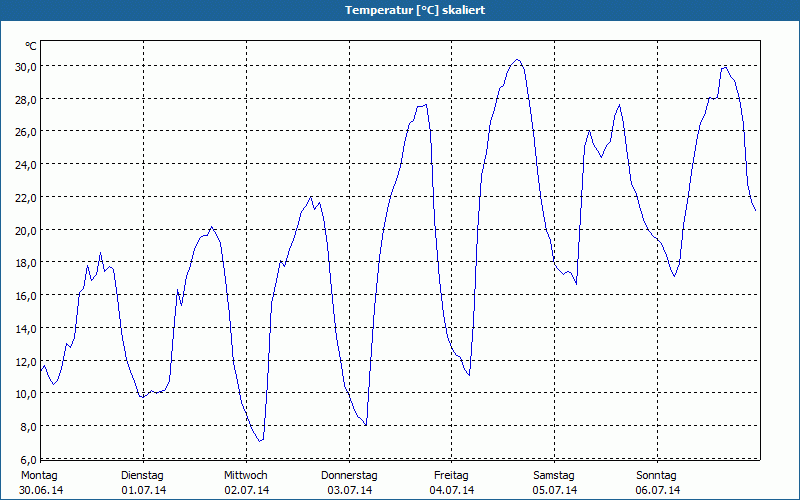Click the 30,0 y-axis label
Viewport: 800px width, 500px height.
(x=26, y=67)
